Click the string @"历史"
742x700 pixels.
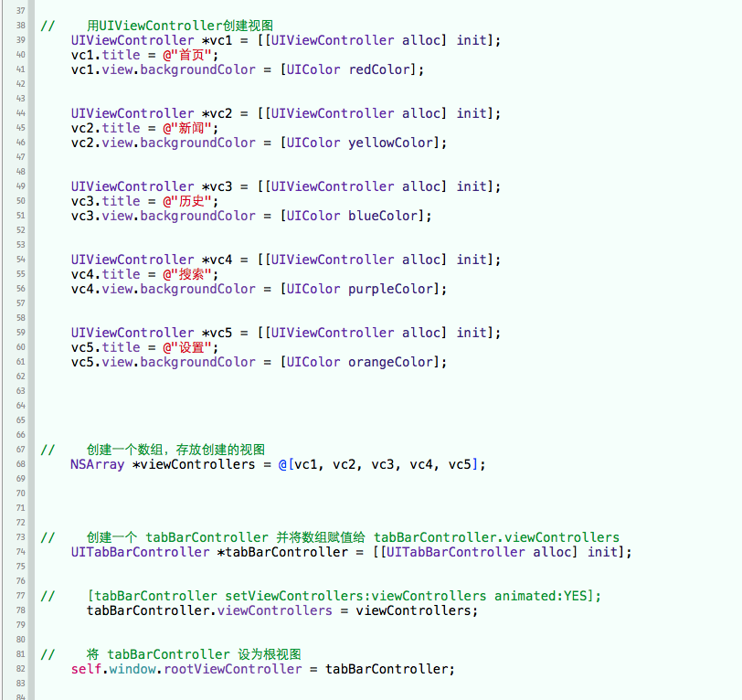pyautogui.click(x=187, y=201)
